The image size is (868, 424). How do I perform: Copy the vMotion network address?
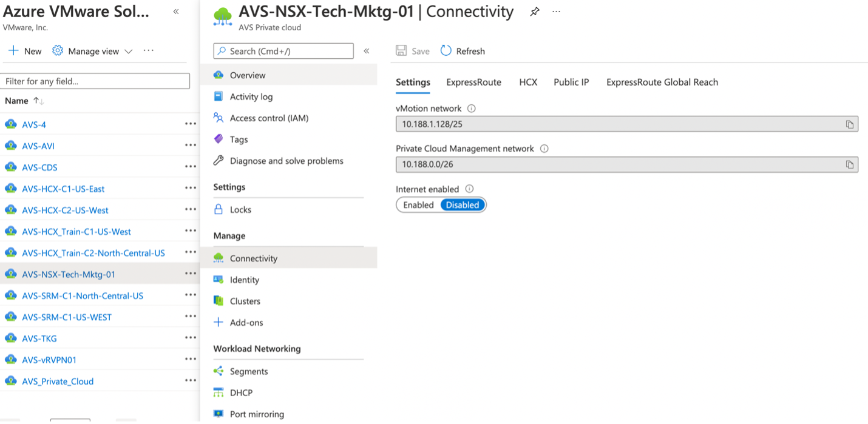coord(849,124)
